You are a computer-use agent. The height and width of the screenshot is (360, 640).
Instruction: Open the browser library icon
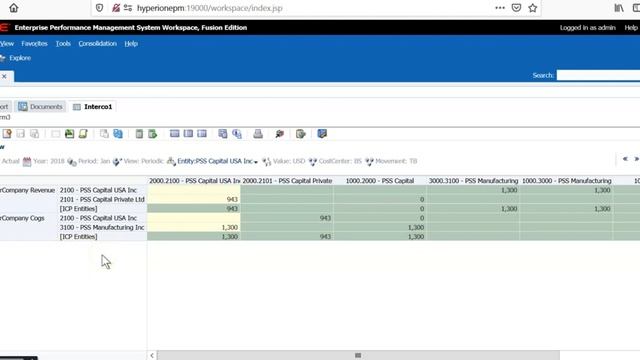point(619,8)
